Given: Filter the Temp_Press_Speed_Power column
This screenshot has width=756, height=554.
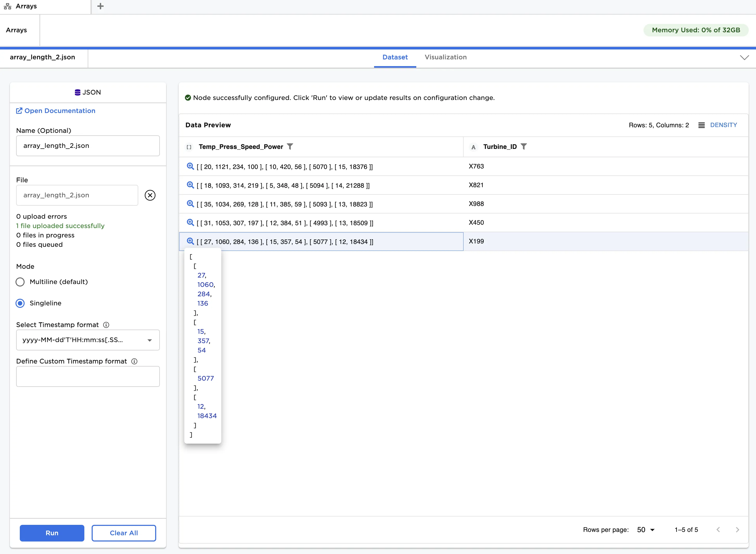Looking at the screenshot, I should tap(290, 147).
